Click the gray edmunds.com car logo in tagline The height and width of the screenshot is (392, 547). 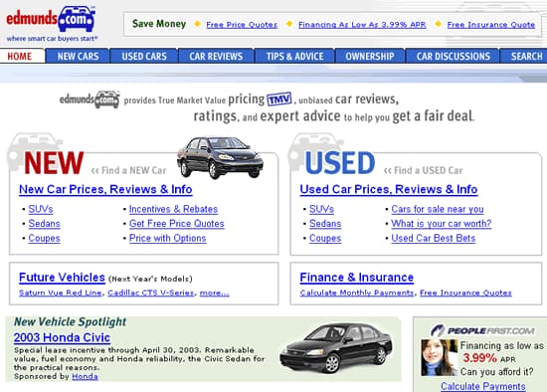90,99
